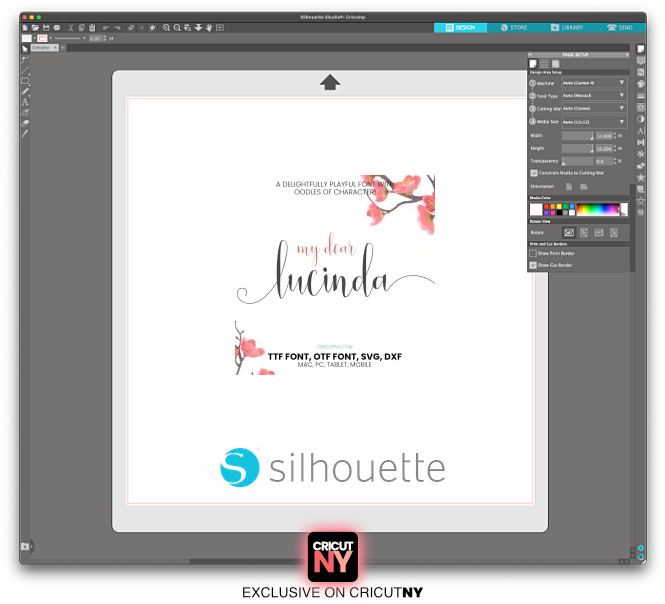Open the Feed Type dropdown
This screenshot has width=665, height=604.
[594, 95]
